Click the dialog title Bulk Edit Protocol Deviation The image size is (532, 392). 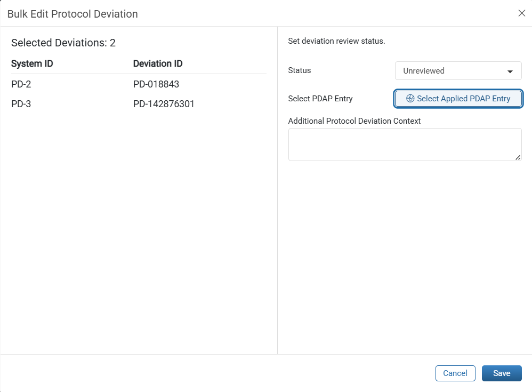(72, 14)
